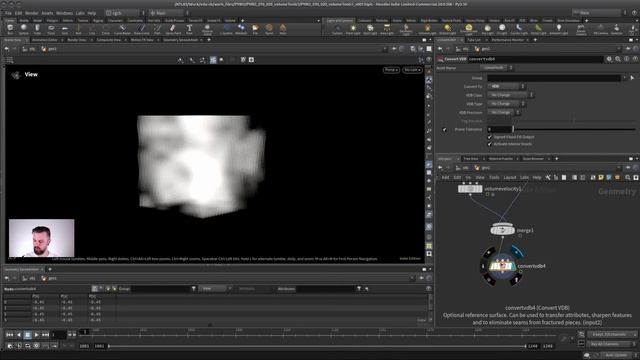Open the Asset Name dropdown
Viewport: 640px width, 360px height.
click(496, 68)
